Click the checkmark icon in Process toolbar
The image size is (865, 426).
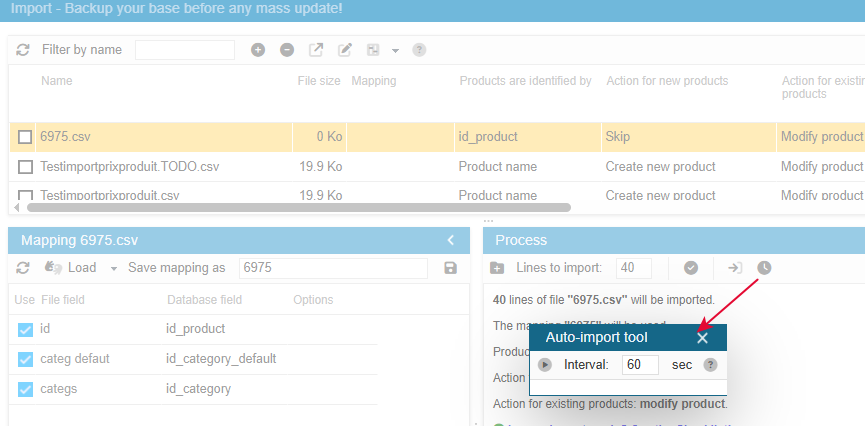tap(691, 268)
